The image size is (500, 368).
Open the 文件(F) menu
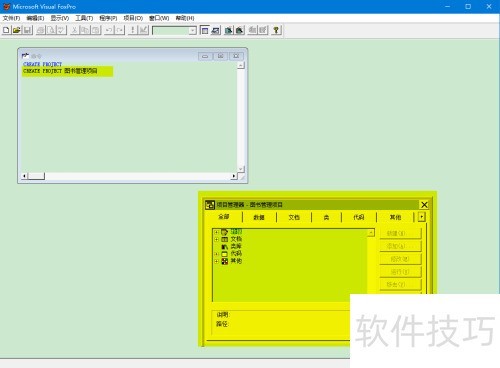11,18
